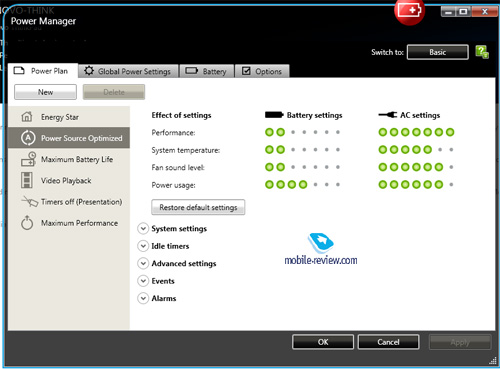Viewport: 500px width, 369px height.
Task: Click the checkmark icon on the Options tab
Action: [246, 71]
